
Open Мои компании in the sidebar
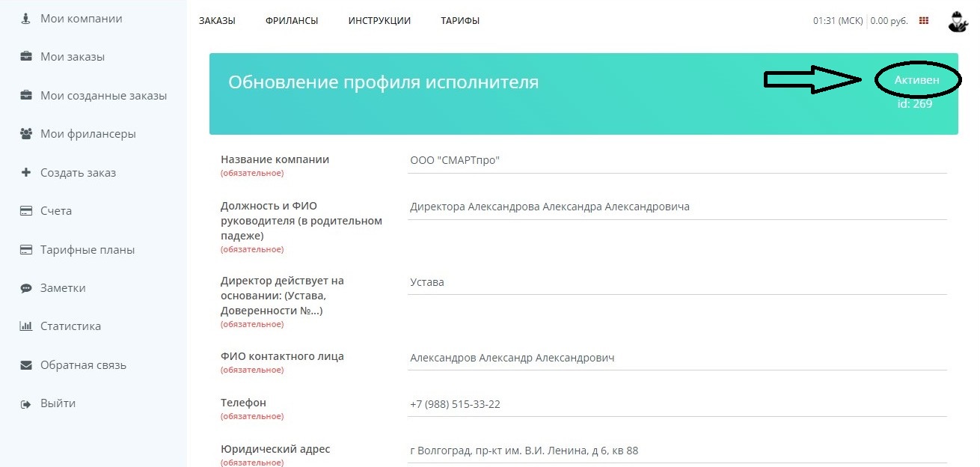coord(81,19)
